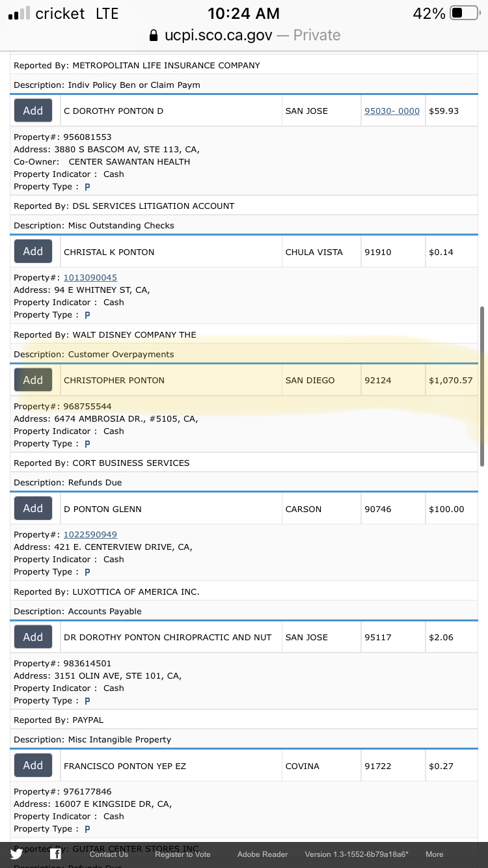Select property number 968755544 text

87,406
